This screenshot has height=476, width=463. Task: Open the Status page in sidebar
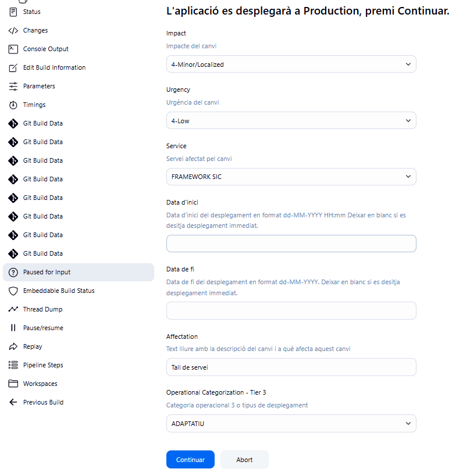point(31,12)
